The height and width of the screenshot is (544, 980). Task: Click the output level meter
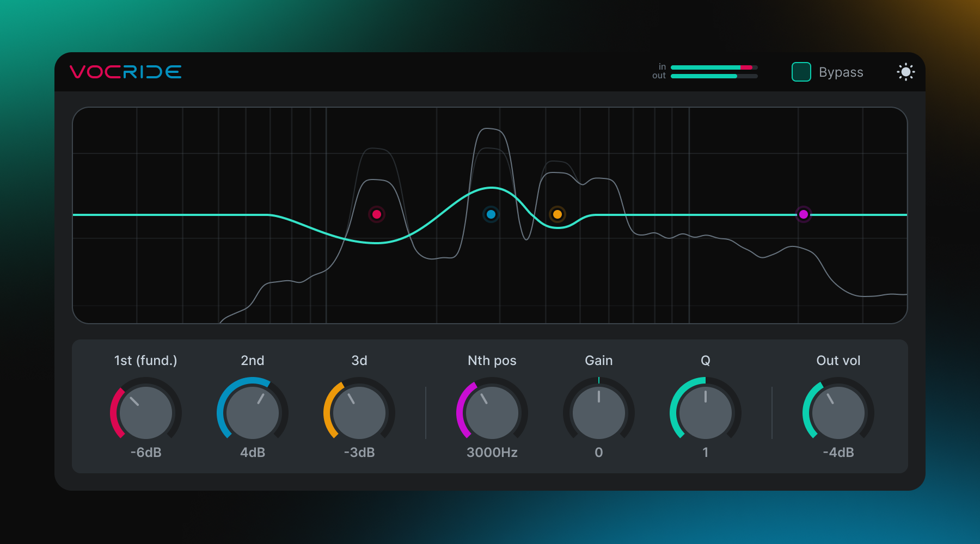coord(714,76)
